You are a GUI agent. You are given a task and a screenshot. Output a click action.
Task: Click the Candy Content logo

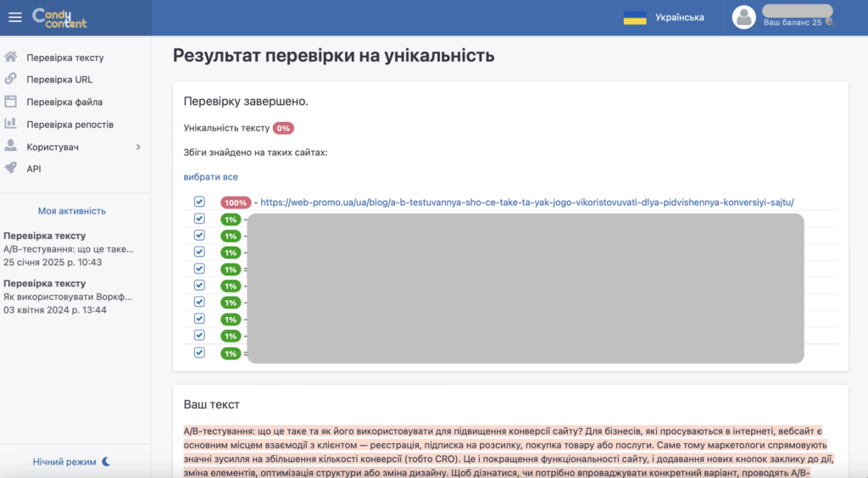click(x=59, y=18)
